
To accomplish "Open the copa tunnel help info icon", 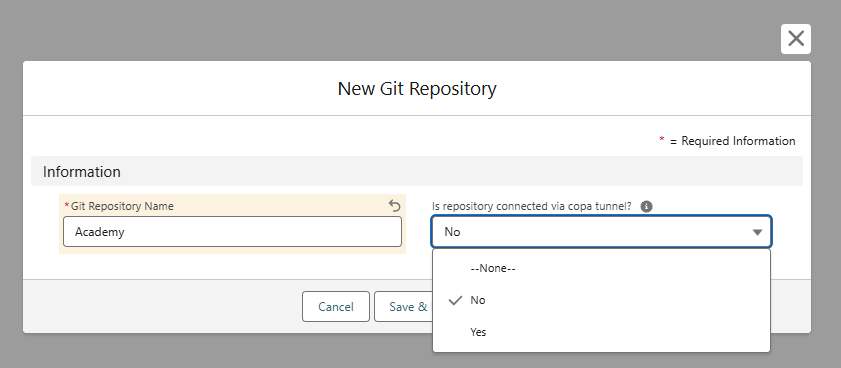I will click(646, 207).
